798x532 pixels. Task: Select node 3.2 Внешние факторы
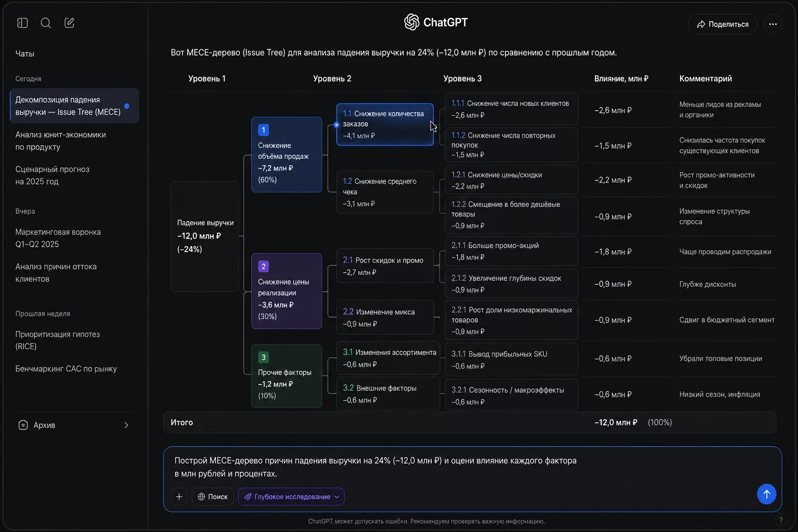[x=388, y=394]
